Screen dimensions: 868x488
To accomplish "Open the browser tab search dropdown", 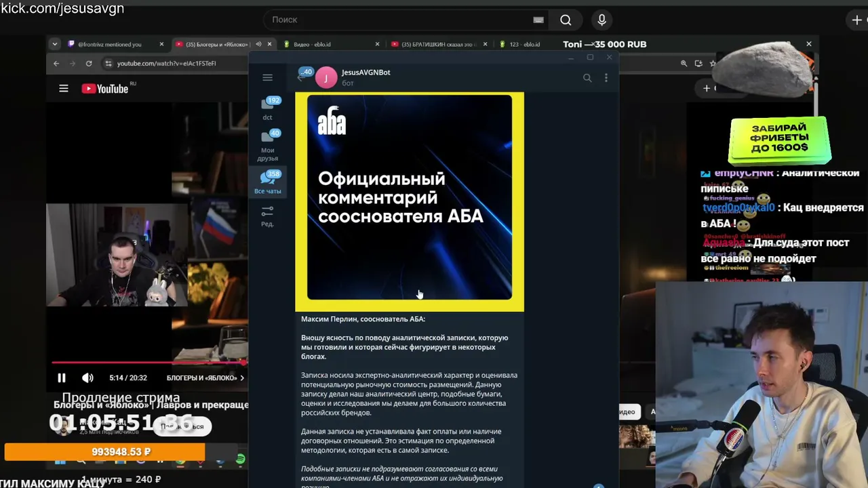I will (x=54, y=45).
